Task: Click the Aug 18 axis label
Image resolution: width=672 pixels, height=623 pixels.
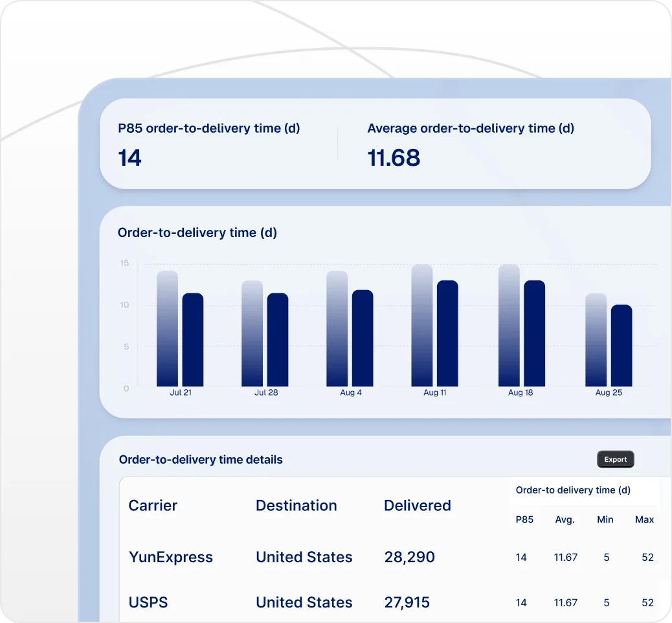Action: [x=521, y=392]
